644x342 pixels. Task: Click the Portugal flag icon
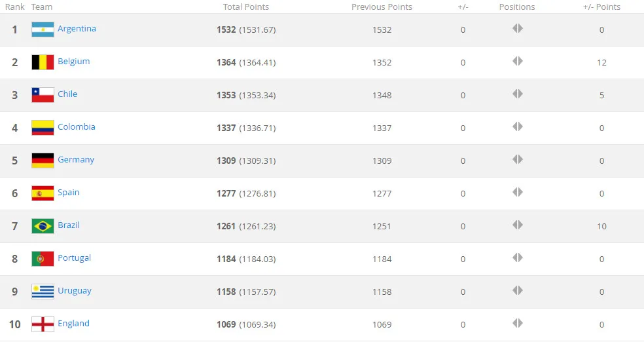pos(43,259)
